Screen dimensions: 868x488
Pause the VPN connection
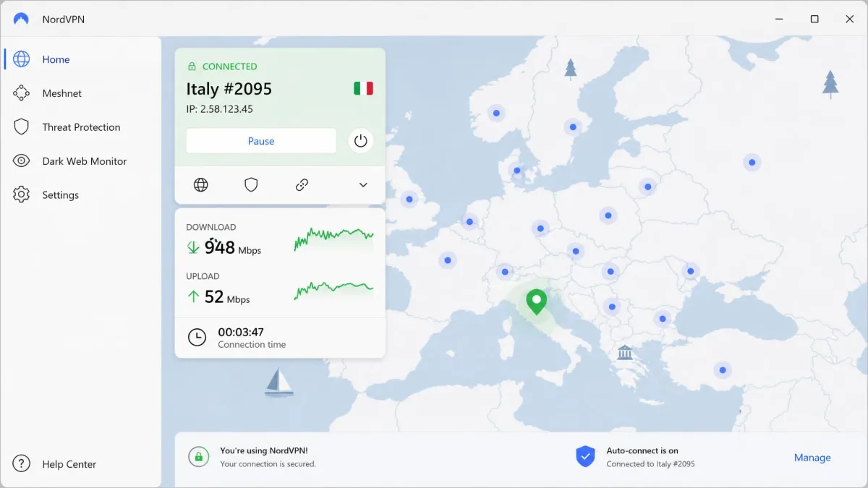[x=261, y=141]
